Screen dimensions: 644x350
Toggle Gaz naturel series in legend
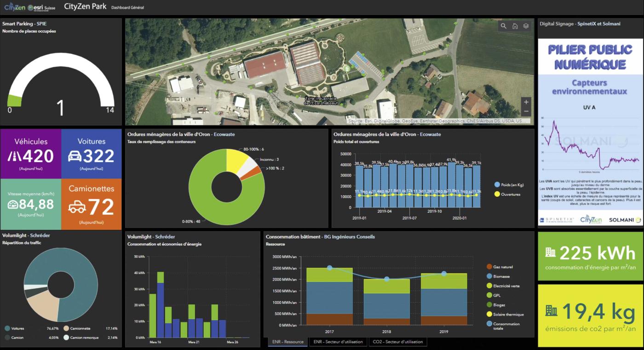click(x=489, y=267)
